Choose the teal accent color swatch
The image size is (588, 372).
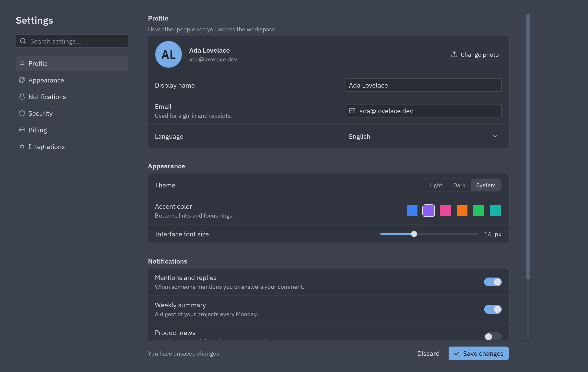coord(495,211)
